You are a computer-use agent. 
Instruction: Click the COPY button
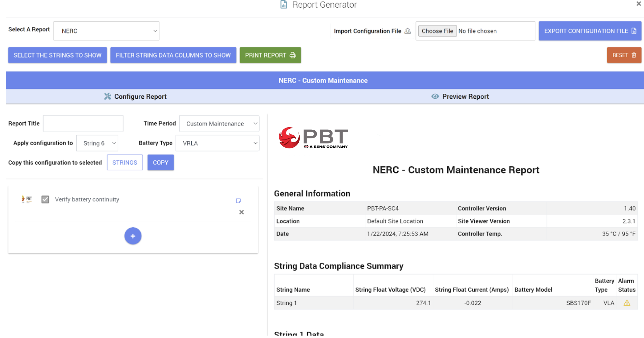(x=160, y=162)
